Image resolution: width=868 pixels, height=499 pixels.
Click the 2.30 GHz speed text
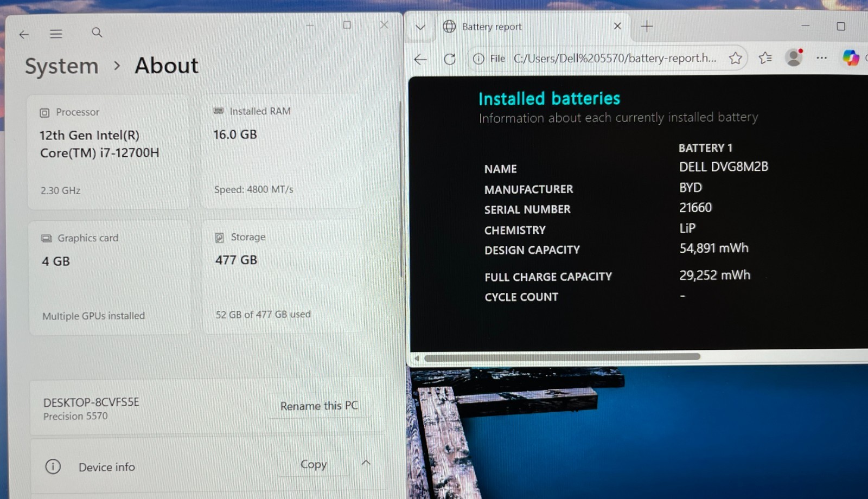point(60,190)
